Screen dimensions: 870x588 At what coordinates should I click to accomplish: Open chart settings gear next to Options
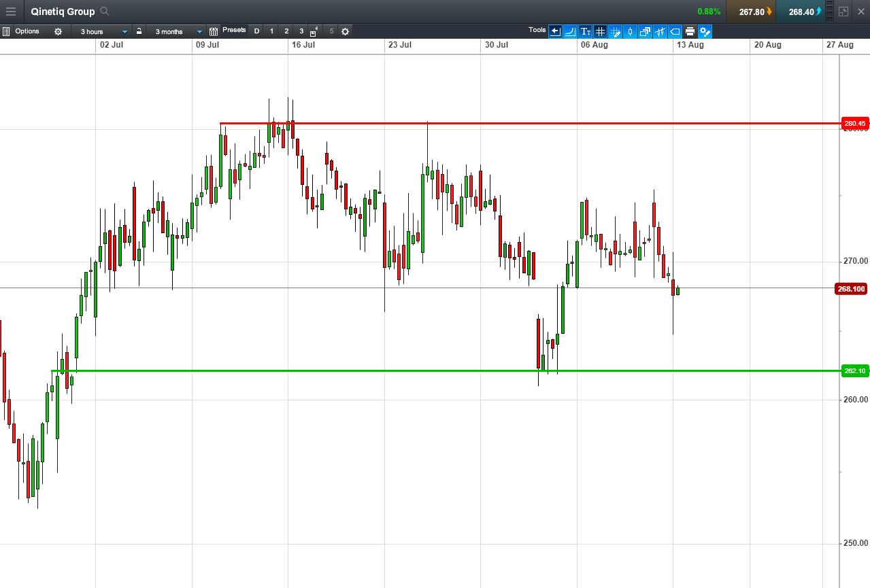58,31
